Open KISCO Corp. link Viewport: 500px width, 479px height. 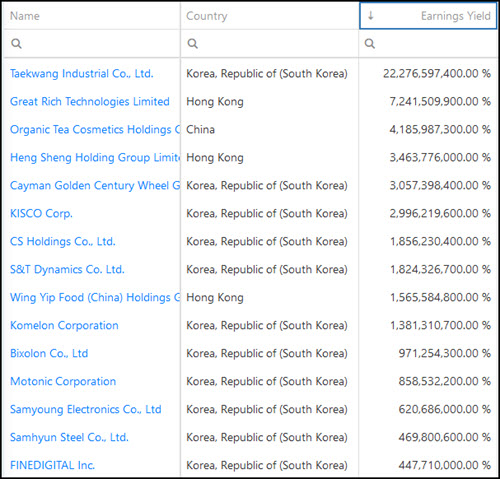[41, 213]
